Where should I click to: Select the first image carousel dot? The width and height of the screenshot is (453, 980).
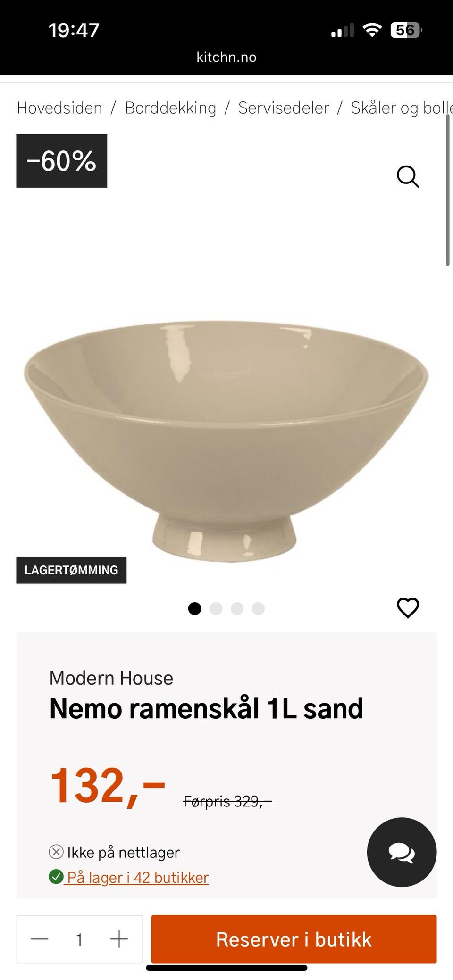tap(194, 608)
